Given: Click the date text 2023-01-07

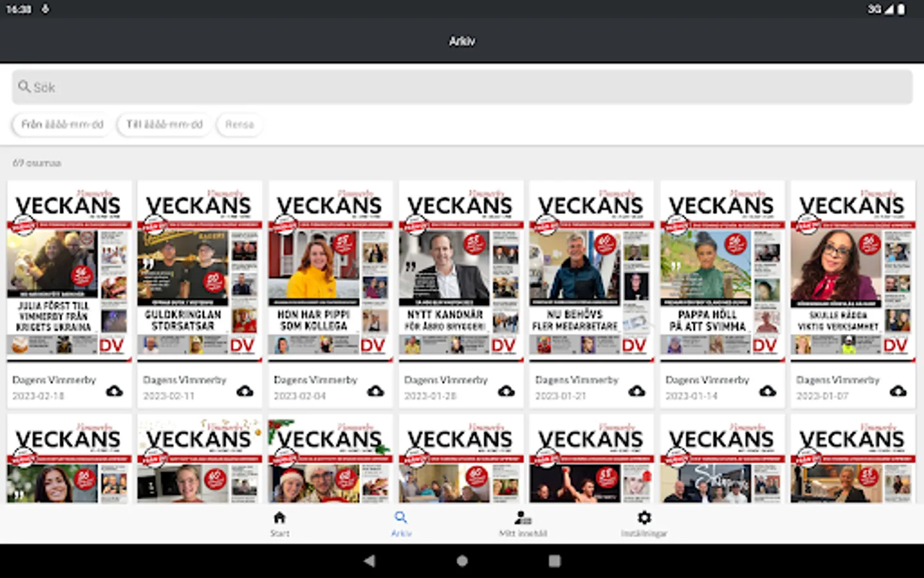Looking at the screenshot, I should click(x=822, y=396).
